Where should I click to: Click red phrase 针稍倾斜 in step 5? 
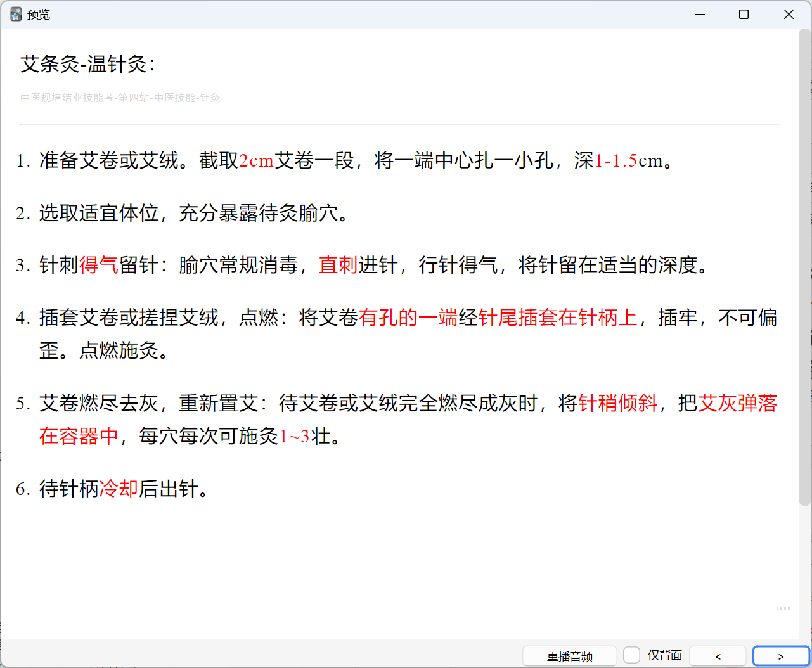[x=618, y=403]
